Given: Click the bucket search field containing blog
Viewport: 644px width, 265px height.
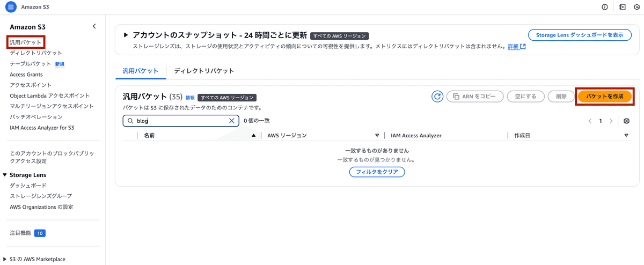Looking at the screenshot, I should pyautogui.click(x=181, y=121).
